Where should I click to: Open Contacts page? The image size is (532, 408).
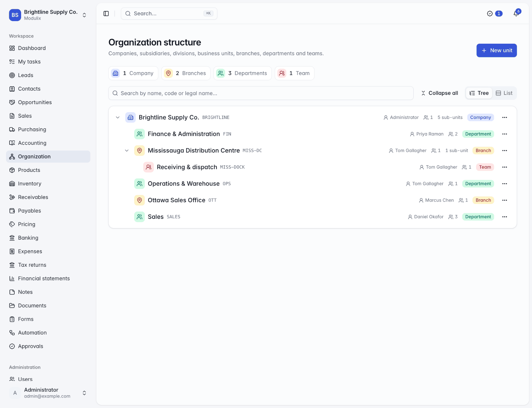[48, 89]
